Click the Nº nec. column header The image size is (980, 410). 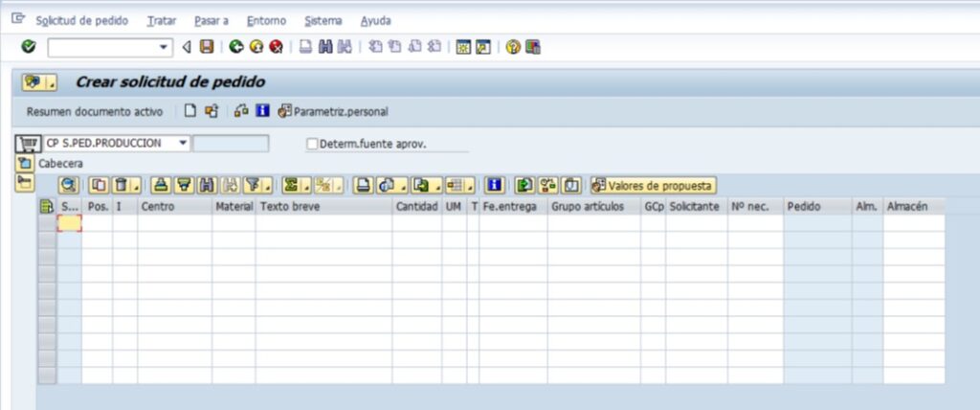click(x=755, y=207)
